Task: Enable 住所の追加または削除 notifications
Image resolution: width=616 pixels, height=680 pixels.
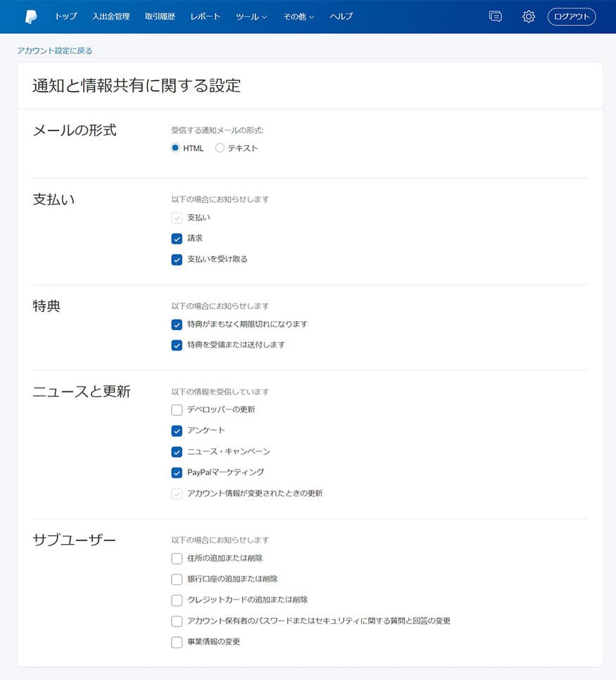Action: click(177, 558)
